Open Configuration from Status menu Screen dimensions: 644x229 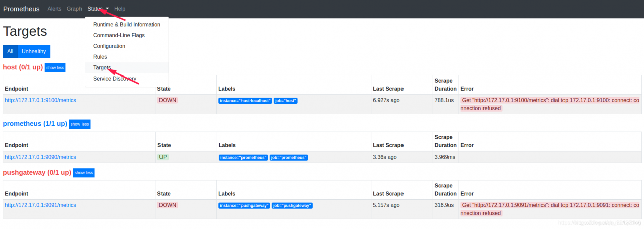click(109, 46)
